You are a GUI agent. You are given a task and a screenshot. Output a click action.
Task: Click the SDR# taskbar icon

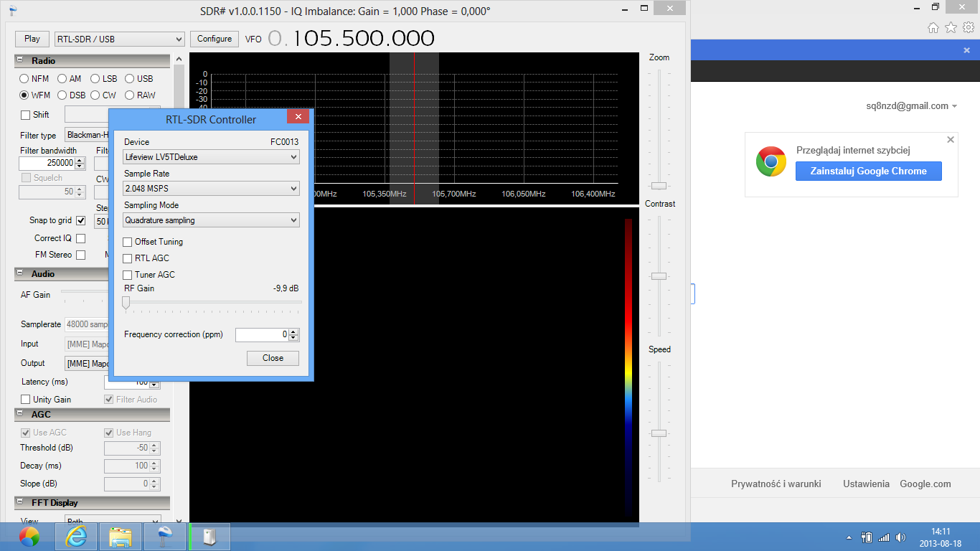tap(165, 537)
